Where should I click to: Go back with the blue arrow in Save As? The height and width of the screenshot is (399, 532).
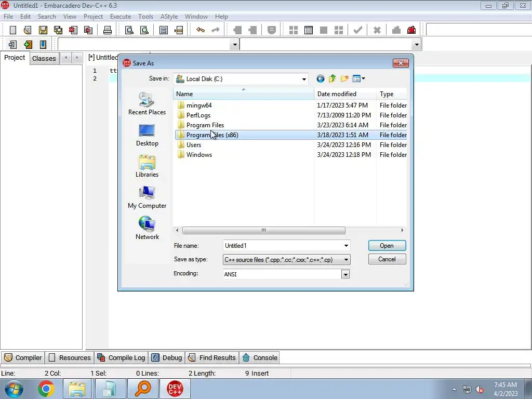[320, 79]
